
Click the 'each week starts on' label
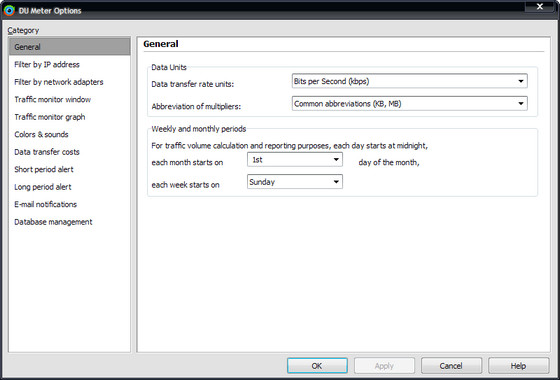coord(185,185)
